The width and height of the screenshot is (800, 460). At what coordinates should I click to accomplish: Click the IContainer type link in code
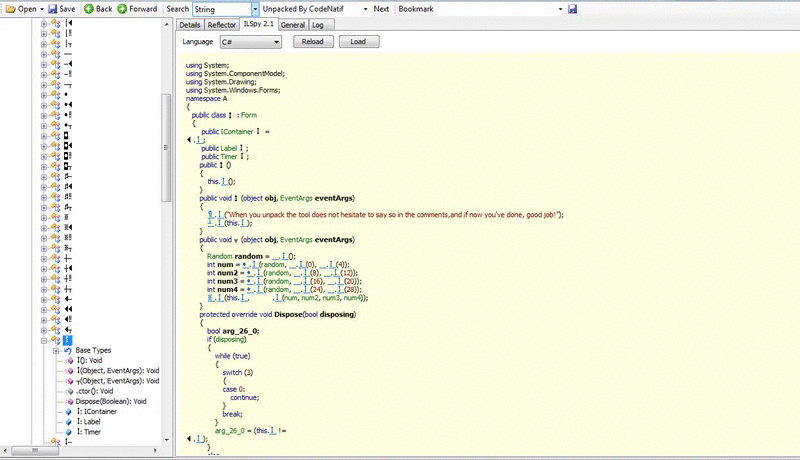tap(237, 132)
